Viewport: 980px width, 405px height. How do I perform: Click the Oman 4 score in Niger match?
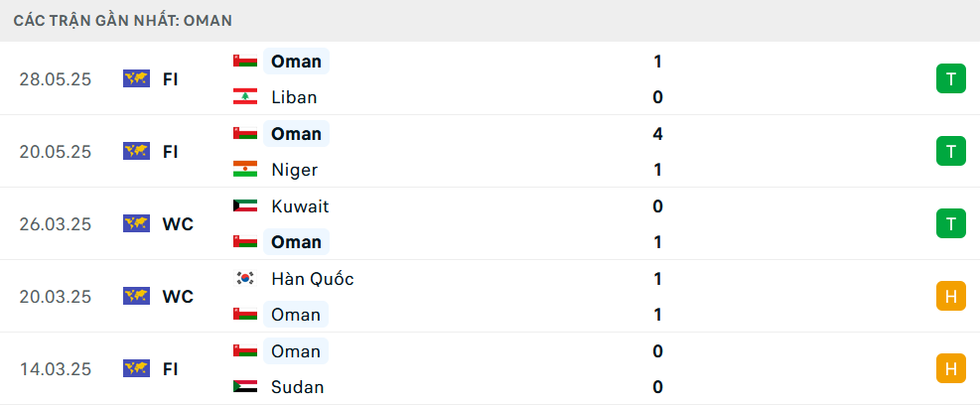(x=657, y=134)
